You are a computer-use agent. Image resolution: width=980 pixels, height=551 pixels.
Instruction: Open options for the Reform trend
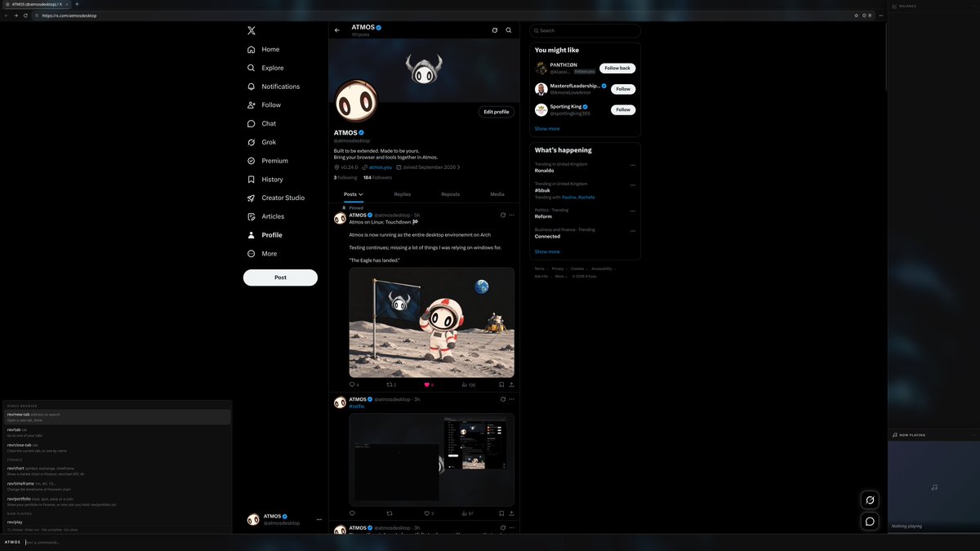tap(633, 211)
